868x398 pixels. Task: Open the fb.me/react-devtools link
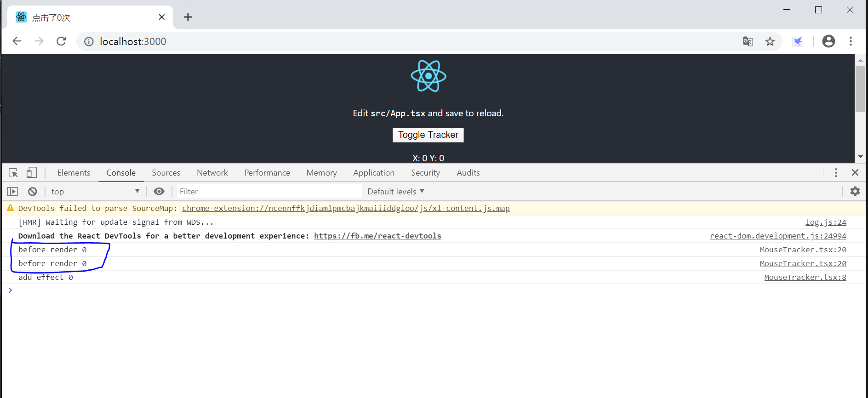377,236
